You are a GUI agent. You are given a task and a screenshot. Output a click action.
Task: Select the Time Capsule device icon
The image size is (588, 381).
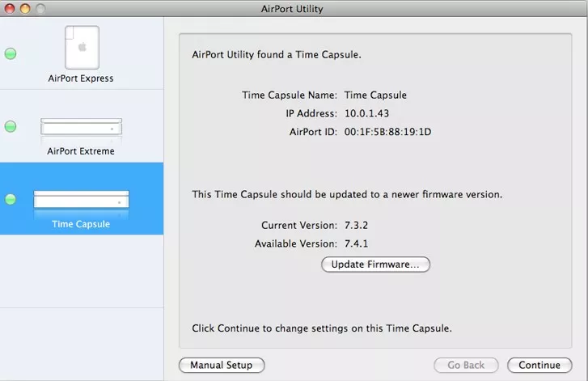[81, 199]
